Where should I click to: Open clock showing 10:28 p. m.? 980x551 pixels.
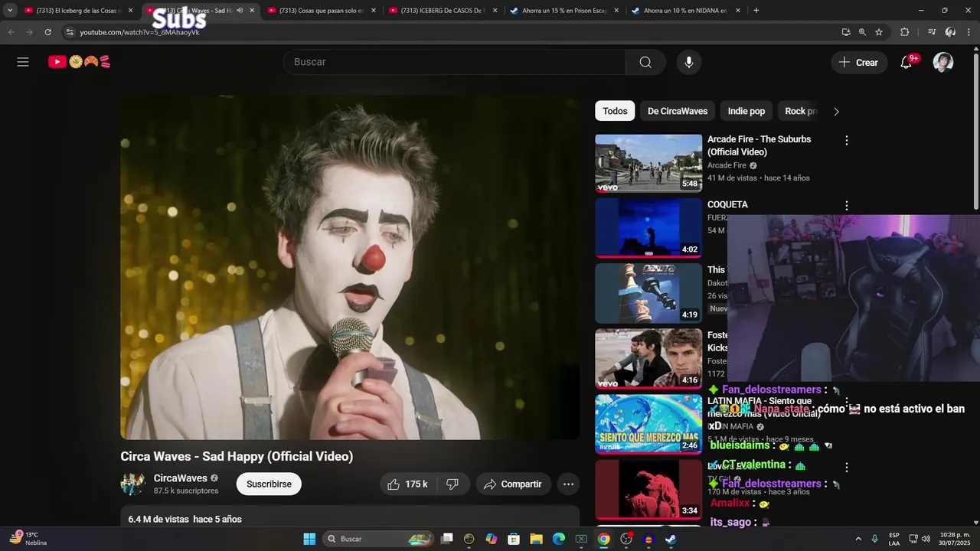[955, 539]
